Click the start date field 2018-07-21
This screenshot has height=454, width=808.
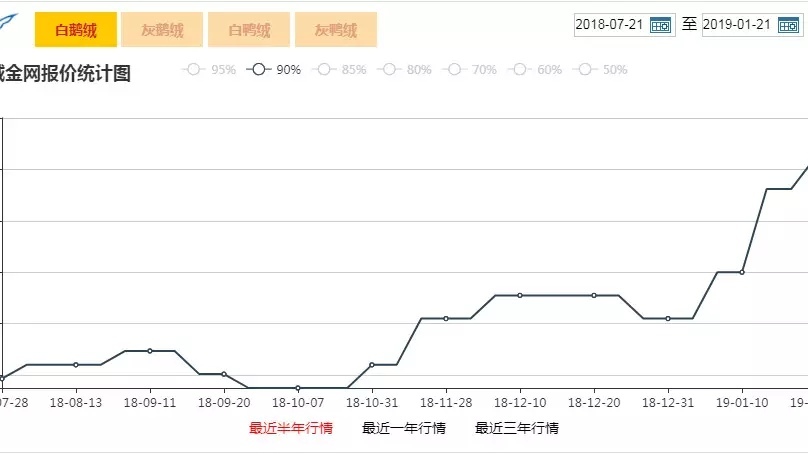(x=610, y=25)
